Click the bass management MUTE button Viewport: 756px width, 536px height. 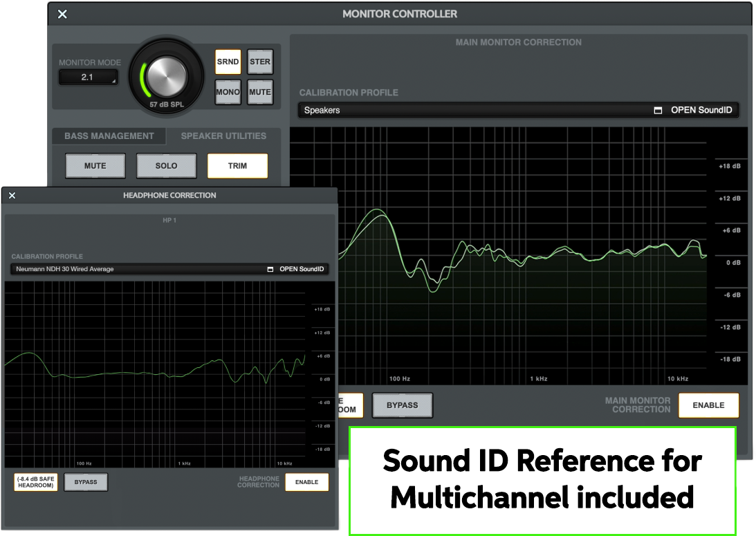click(95, 166)
